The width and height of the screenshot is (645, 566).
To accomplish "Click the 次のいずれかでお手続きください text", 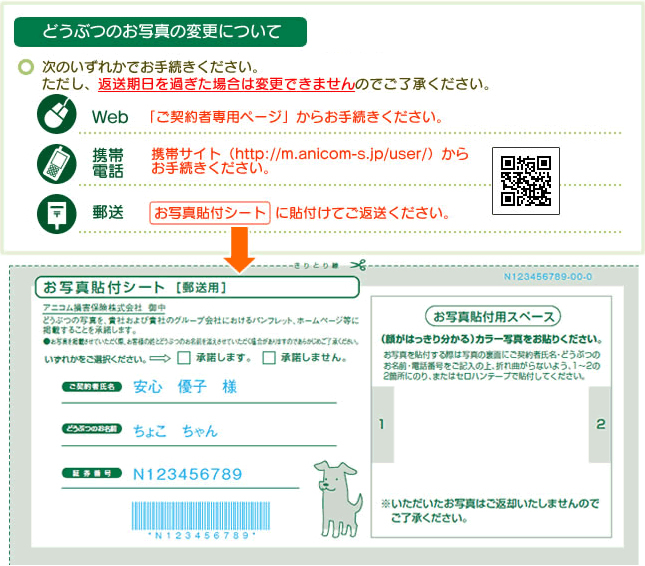I will click(x=151, y=67).
